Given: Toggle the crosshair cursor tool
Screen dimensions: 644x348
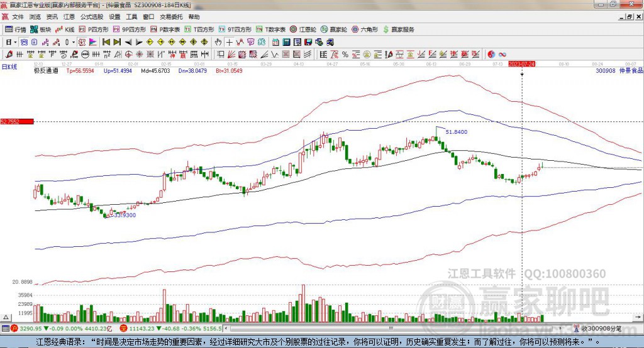Looking at the screenshot, I should (x=230, y=42).
